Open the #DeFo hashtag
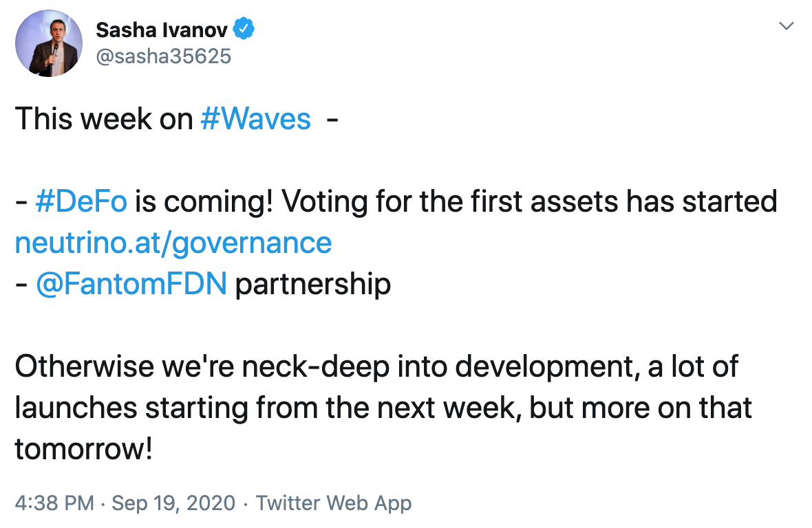This screenshot has width=812, height=528. coord(79,201)
